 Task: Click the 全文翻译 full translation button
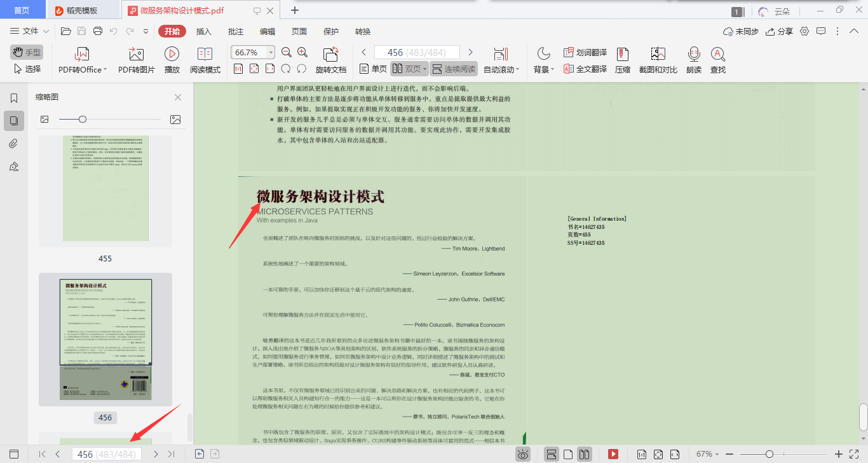click(x=585, y=69)
